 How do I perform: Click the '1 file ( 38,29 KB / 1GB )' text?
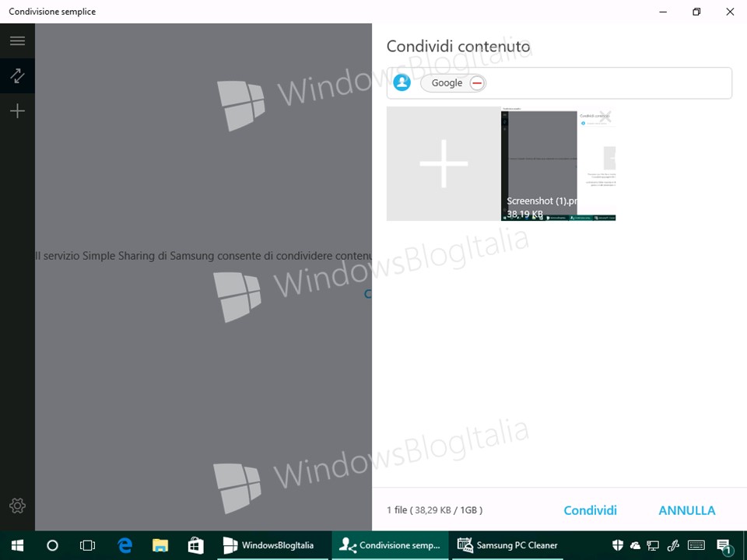434,510
